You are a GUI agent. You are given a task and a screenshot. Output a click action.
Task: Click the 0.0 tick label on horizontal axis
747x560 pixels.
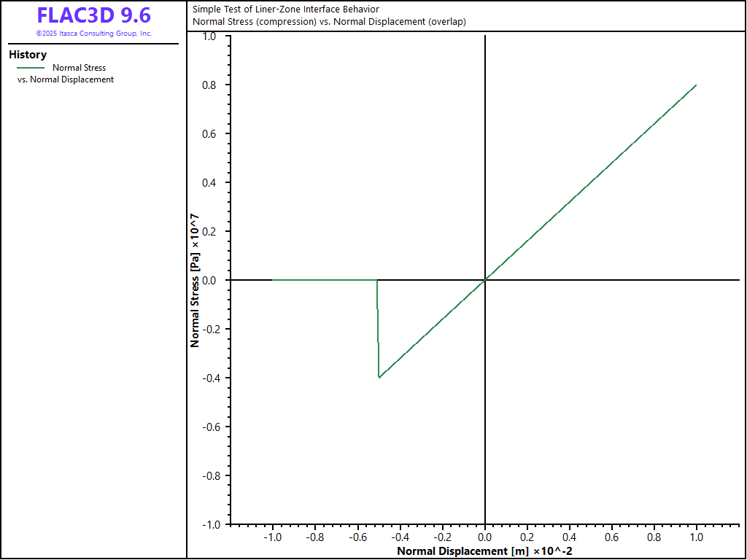(x=485, y=537)
